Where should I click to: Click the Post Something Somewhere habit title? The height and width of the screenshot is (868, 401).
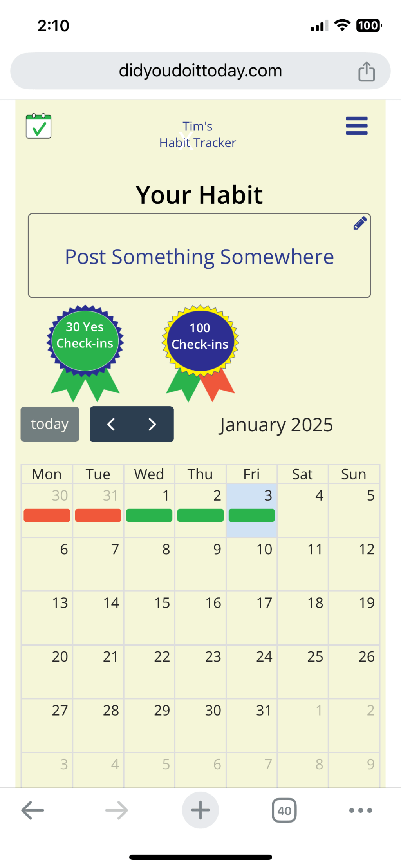point(199,257)
